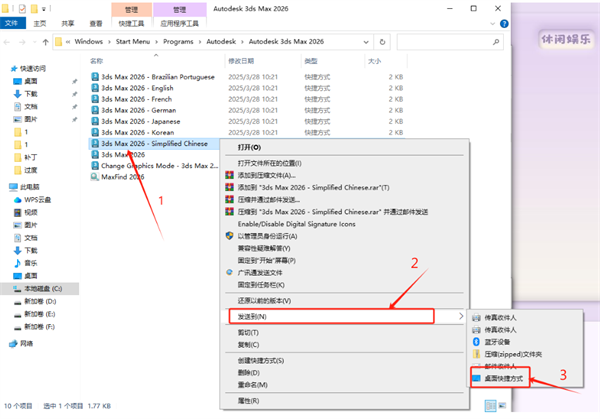This screenshot has height=419, width=600.
Task: Choose the compressed (zipped) folder icon
Action: click(475, 353)
